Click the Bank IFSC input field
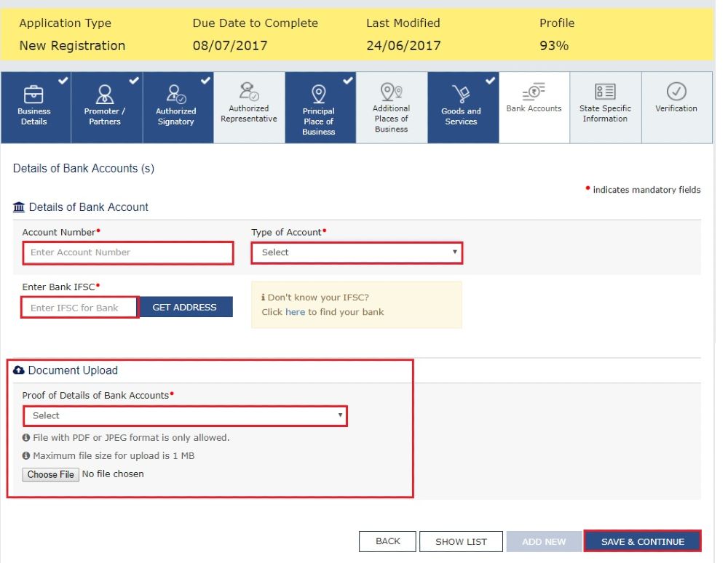Image resolution: width=728 pixels, height=563 pixels. (80, 308)
